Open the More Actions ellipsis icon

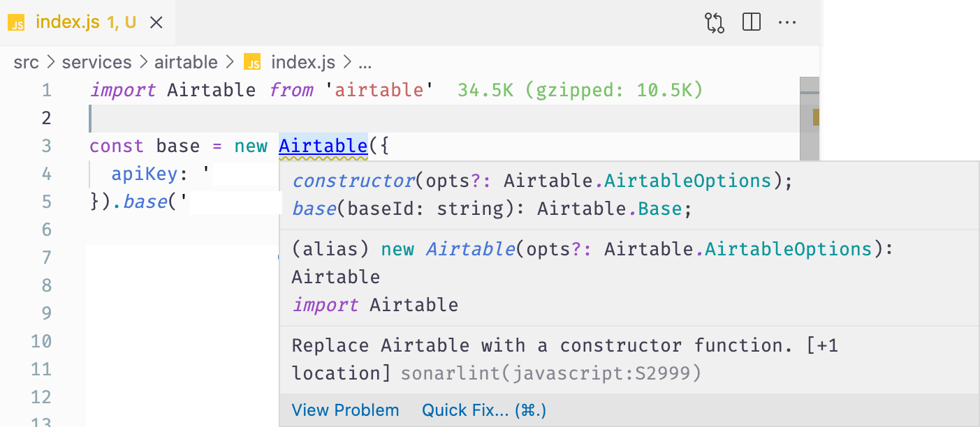click(787, 22)
